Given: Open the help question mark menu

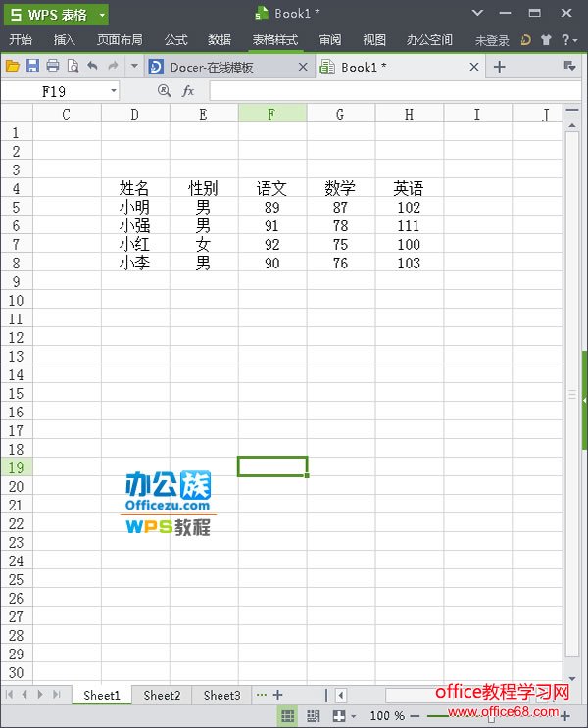Looking at the screenshot, I should [x=569, y=40].
